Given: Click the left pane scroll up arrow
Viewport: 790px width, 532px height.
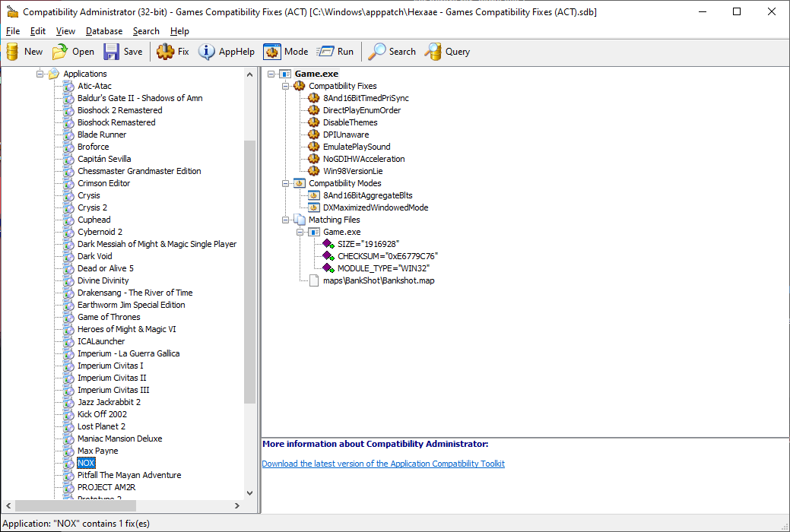Looking at the screenshot, I should coord(249,74).
